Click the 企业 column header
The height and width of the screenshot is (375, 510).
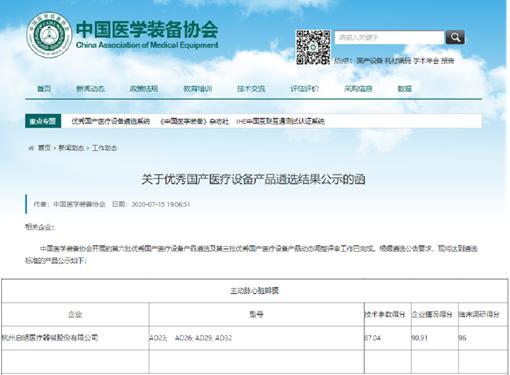pyautogui.click(x=75, y=314)
